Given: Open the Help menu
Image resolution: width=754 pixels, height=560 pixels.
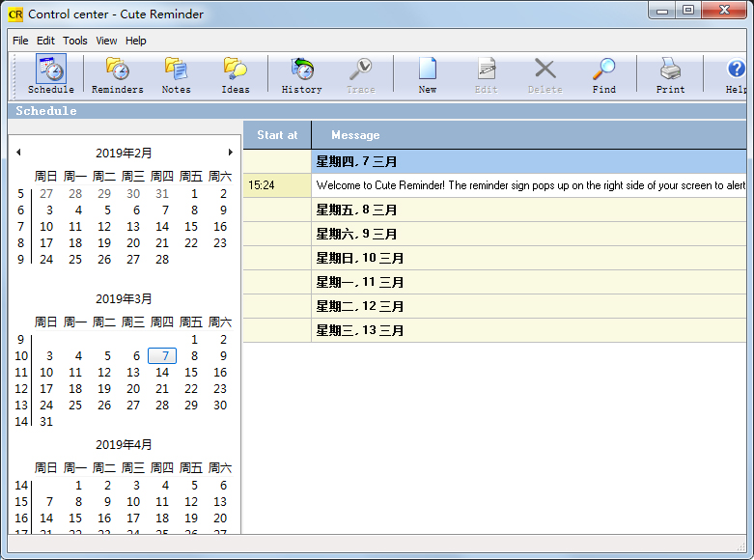Looking at the screenshot, I should click(x=135, y=41).
